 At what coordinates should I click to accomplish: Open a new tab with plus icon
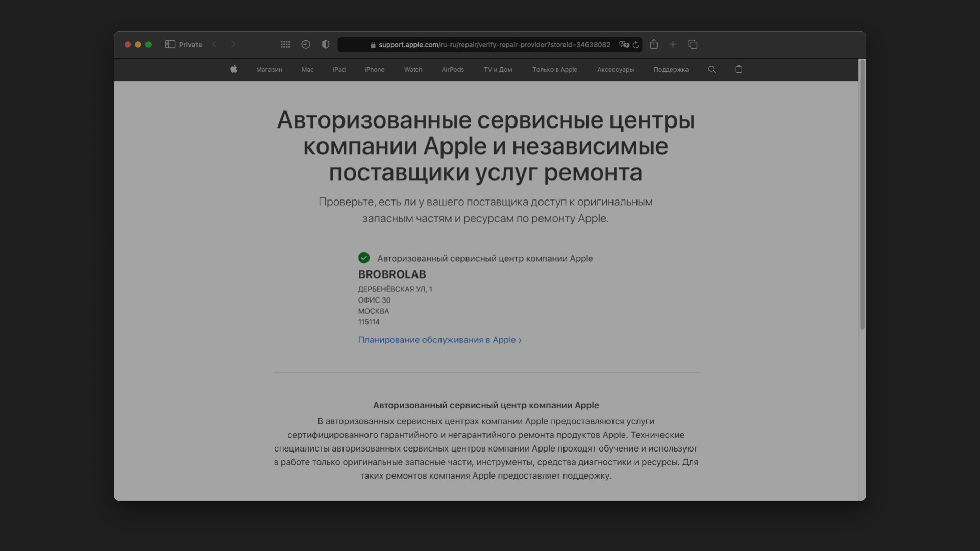pos(673,45)
